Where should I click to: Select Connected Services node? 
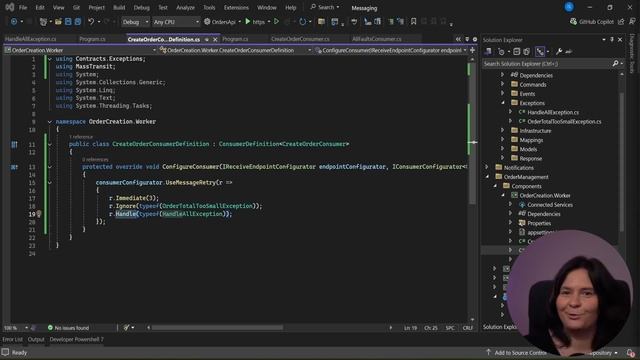(550, 205)
